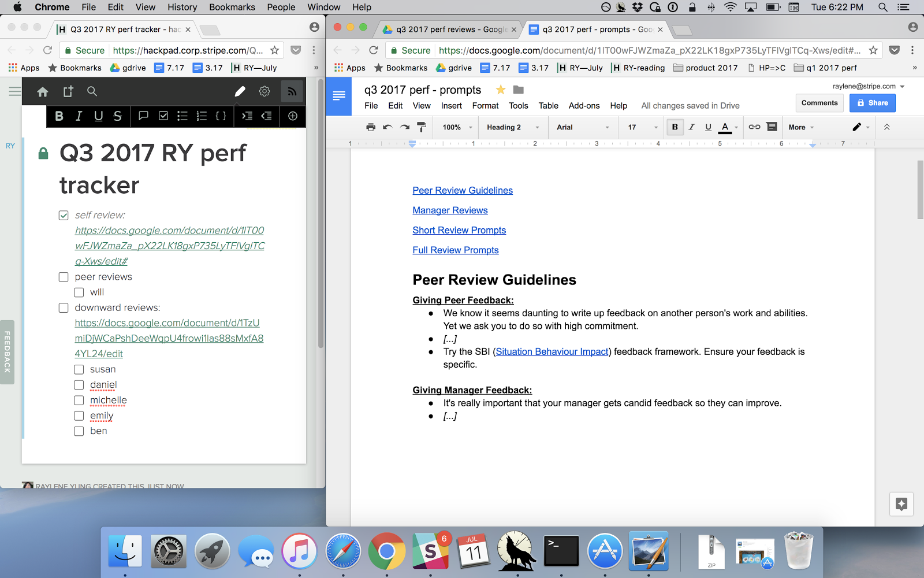Screen dimensions: 924x578
Task: Apply strikethrough in the Hackpad formatting bar
Action: coord(118,116)
